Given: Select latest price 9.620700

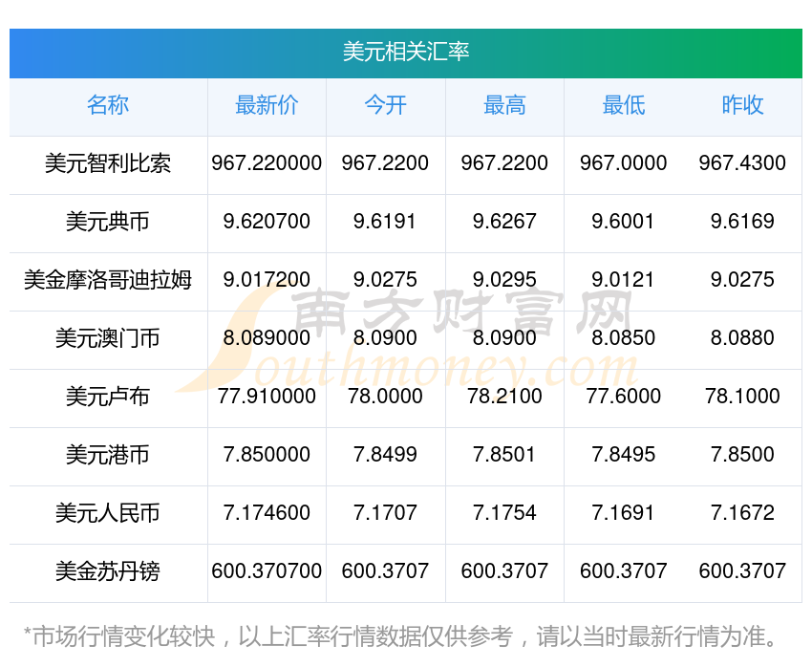Looking at the screenshot, I should pos(267,222).
